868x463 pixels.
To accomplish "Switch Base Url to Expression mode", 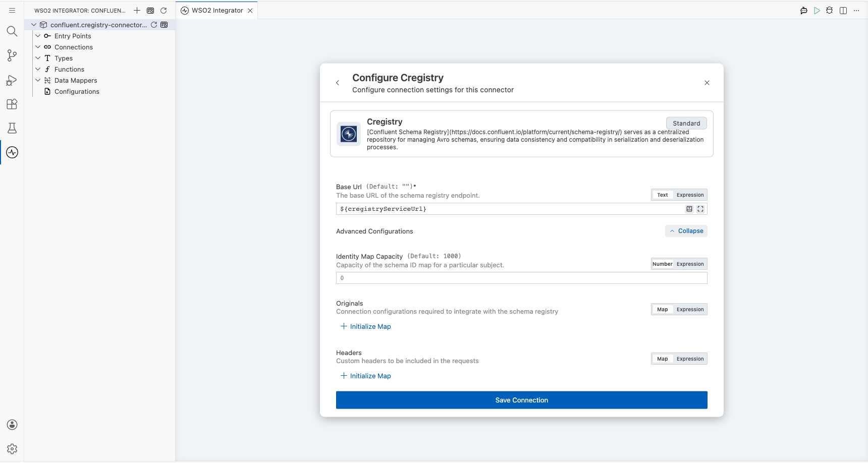I will click(690, 195).
